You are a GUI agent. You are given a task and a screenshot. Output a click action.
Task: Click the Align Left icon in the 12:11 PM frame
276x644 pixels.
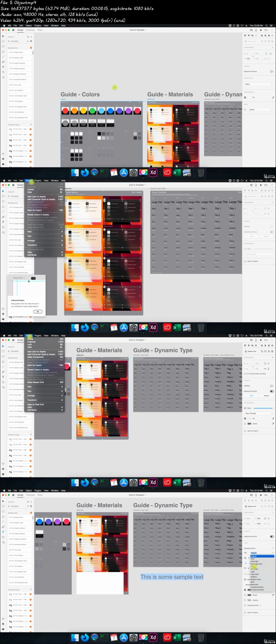click(261, 345)
